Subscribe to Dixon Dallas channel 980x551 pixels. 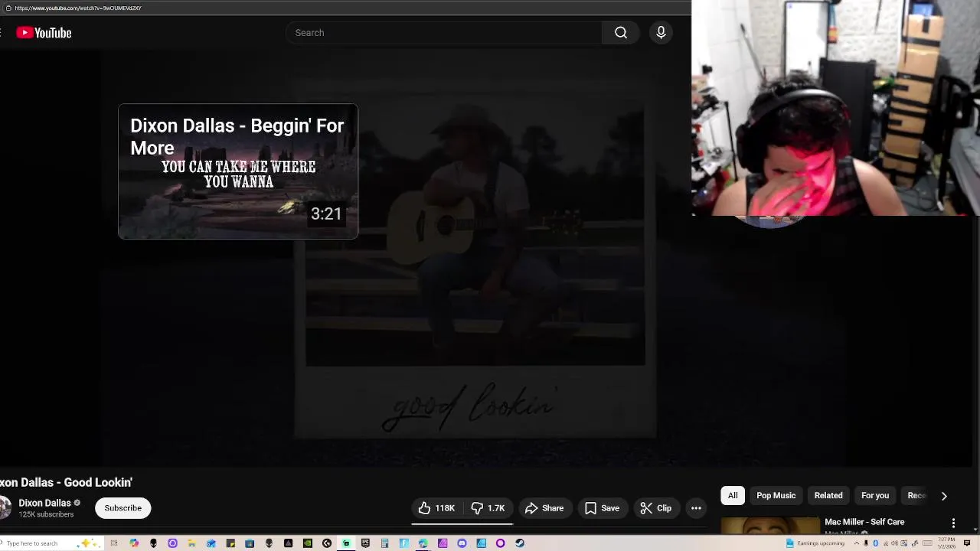tap(122, 508)
